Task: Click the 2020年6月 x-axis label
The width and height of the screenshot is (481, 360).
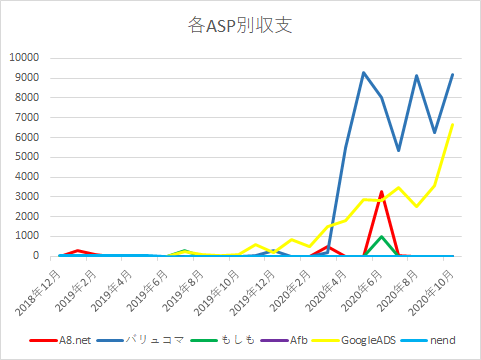Action: click(361, 291)
